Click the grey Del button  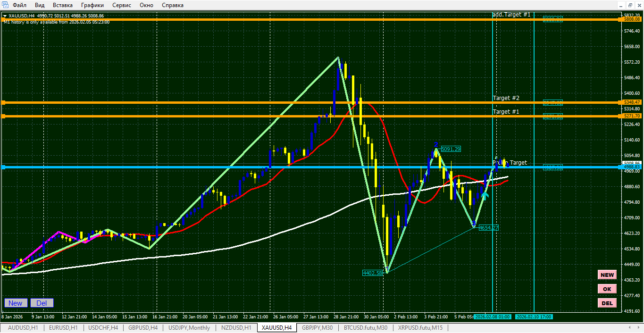42,303
